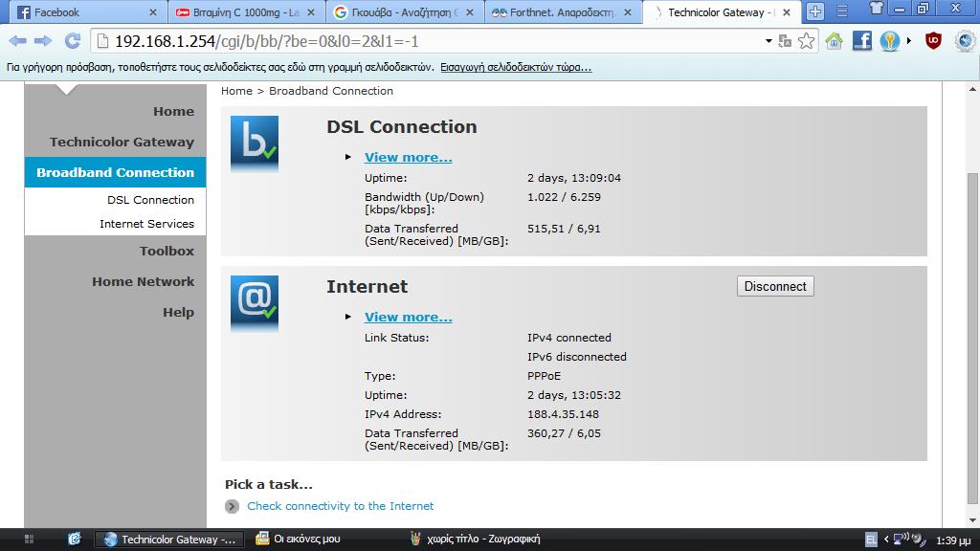The width and height of the screenshot is (980, 551).
Task: Open Home in the sidebar menu
Action: tap(173, 111)
